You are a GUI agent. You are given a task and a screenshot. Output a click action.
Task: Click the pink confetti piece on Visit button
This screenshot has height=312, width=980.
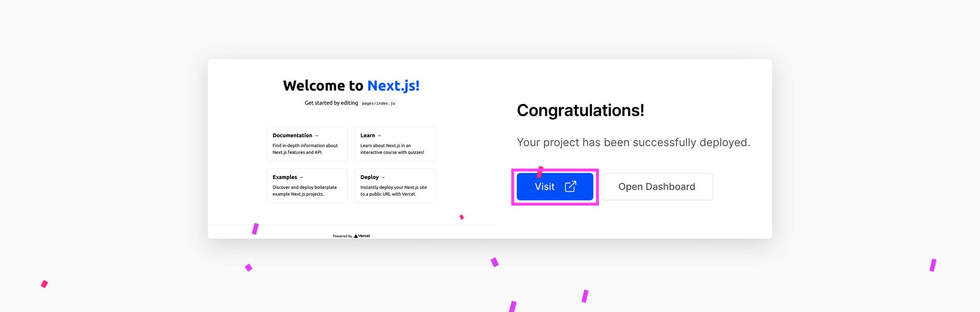tap(540, 172)
